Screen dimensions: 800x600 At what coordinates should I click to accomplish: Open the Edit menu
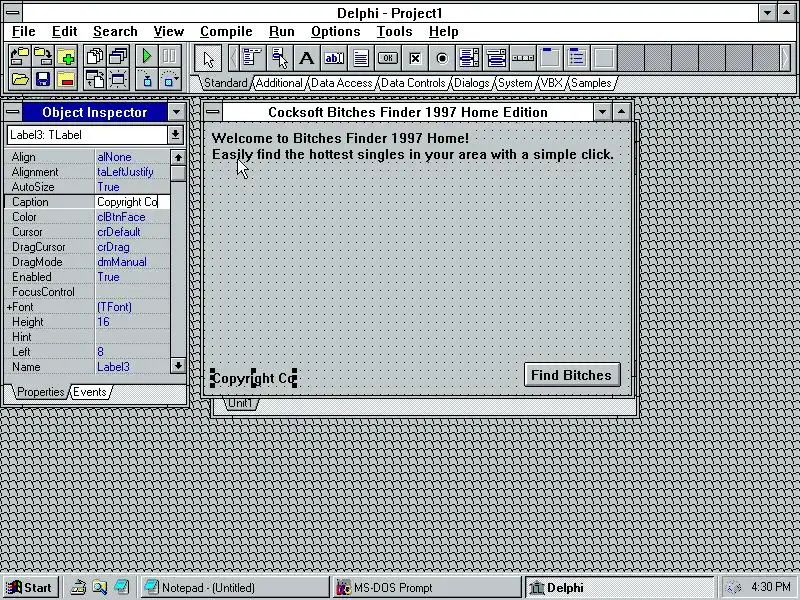point(64,32)
